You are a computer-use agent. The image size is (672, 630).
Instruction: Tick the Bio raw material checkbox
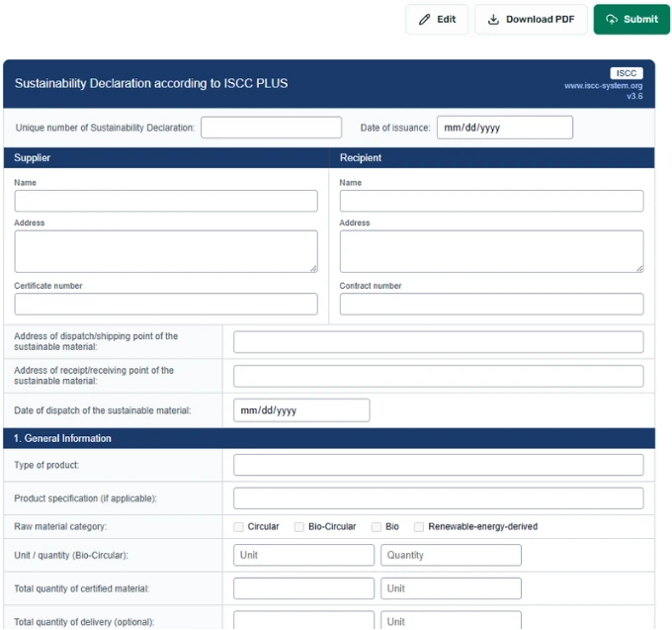(377, 526)
